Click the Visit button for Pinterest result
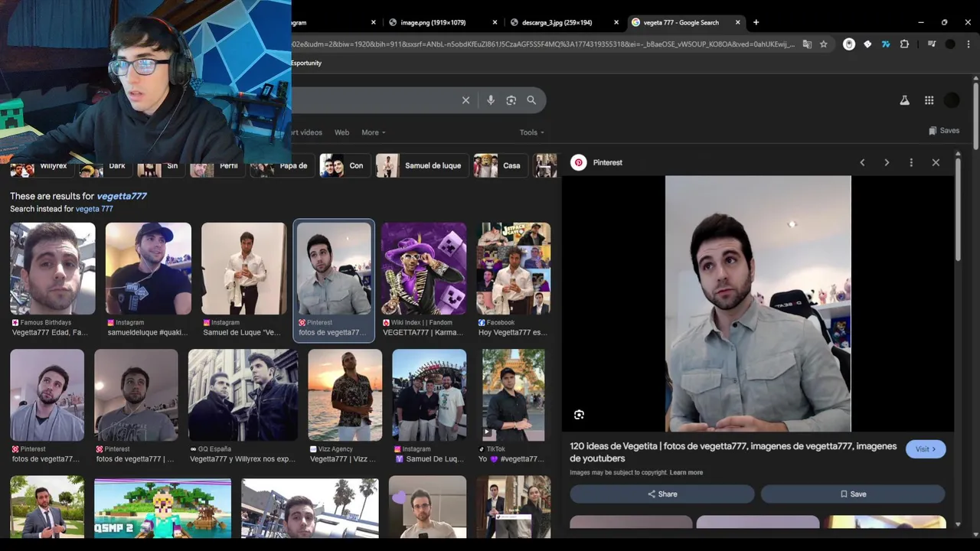Viewport: 980px width, 551px height. tap(926, 449)
